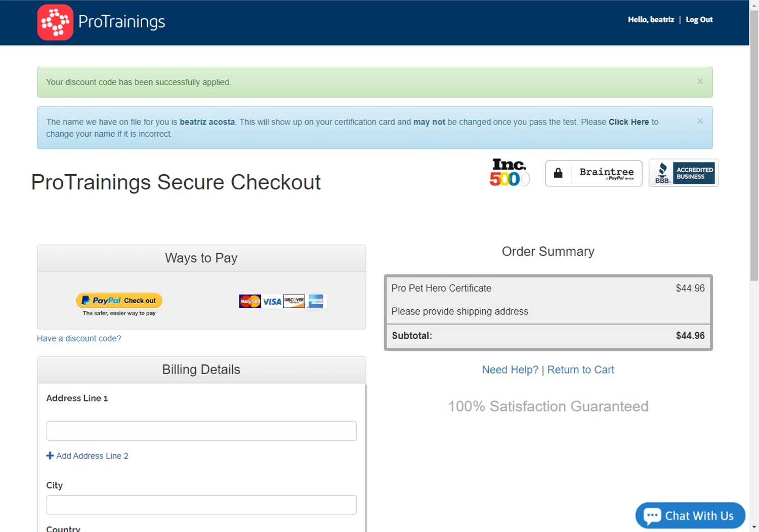This screenshot has height=532, width=759.
Task: Click the 'Address Line 1' label
Action: 77,398
